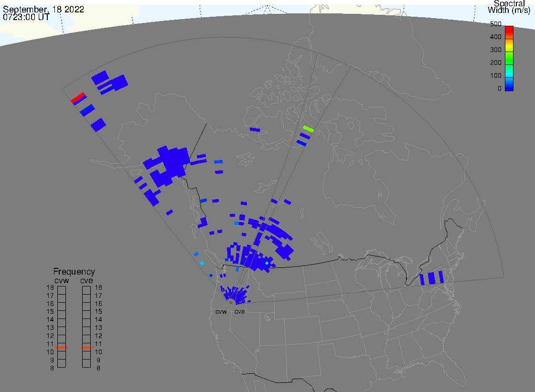The height and width of the screenshot is (392, 535).
Task: Click the 300 value on color scale
Action: pyautogui.click(x=496, y=50)
